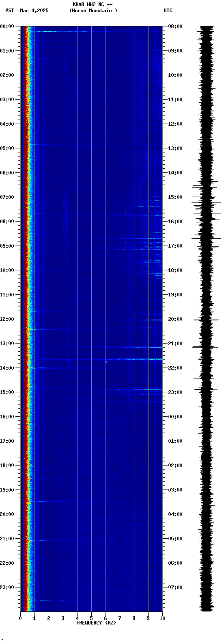The image size is (224, 644).
Task: Click the frequency axis tick label '5'
Action: (x=91, y=618)
